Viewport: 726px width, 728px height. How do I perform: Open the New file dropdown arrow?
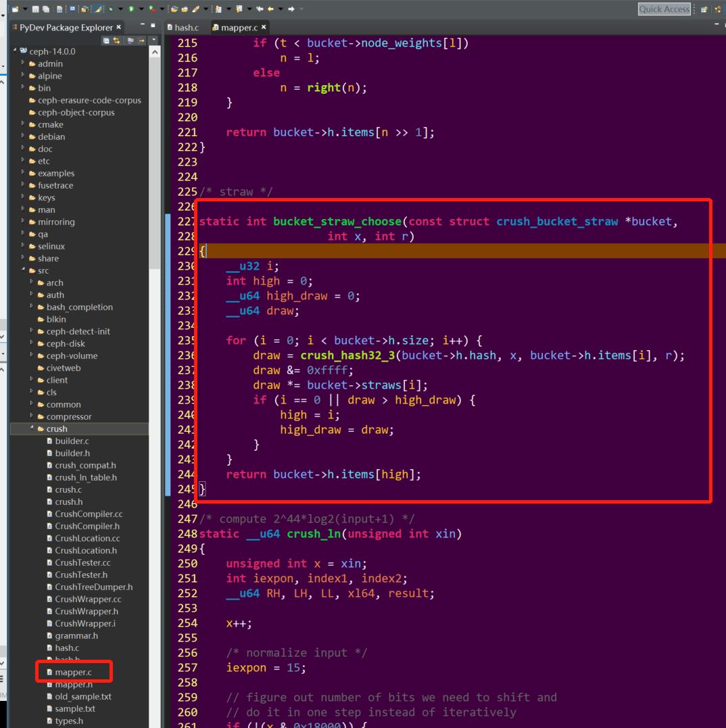(x=25, y=9)
